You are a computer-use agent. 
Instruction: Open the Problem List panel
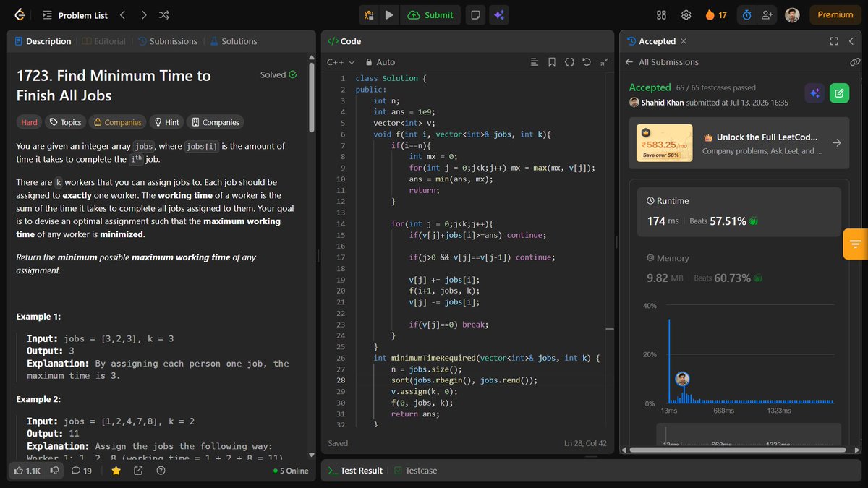[x=75, y=15]
